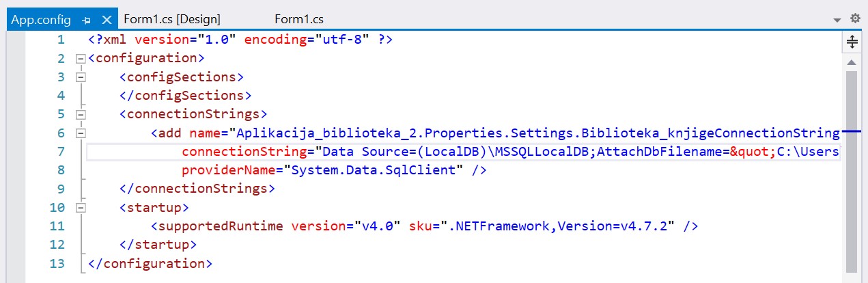Switch to Form1.cs [Design] tab
This screenshot has width=868, height=283.
[x=171, y=19]
